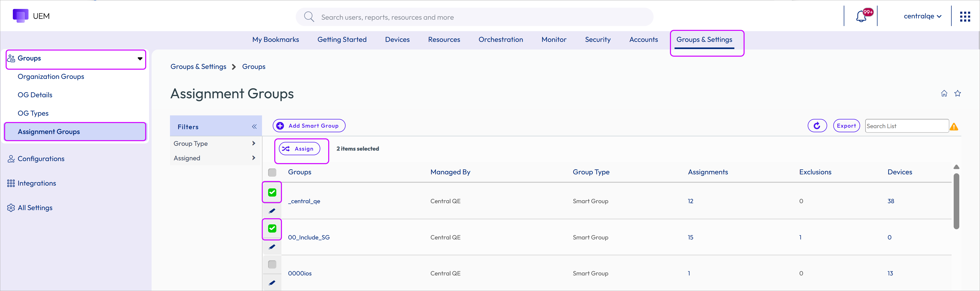Switch to the Devices tab
Image resolution: width=980 pixels, height=291 pixels.
click(397, 40)
